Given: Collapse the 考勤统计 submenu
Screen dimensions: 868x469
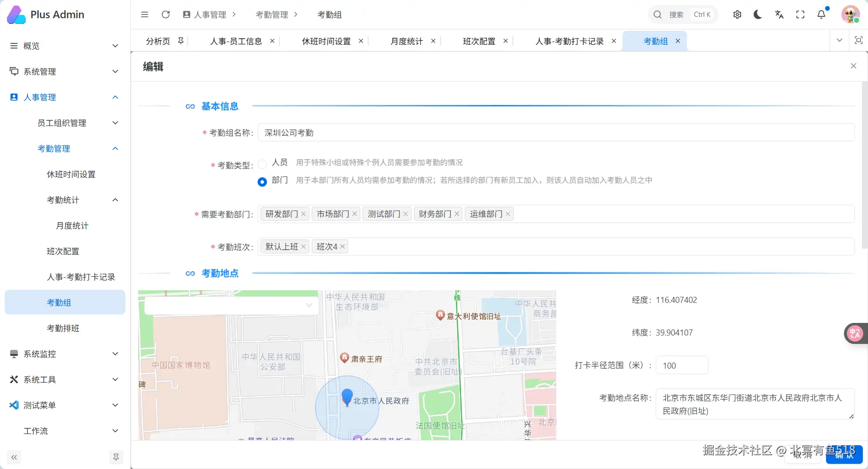Looking at the screenshot, I should [x=65, y=200].
